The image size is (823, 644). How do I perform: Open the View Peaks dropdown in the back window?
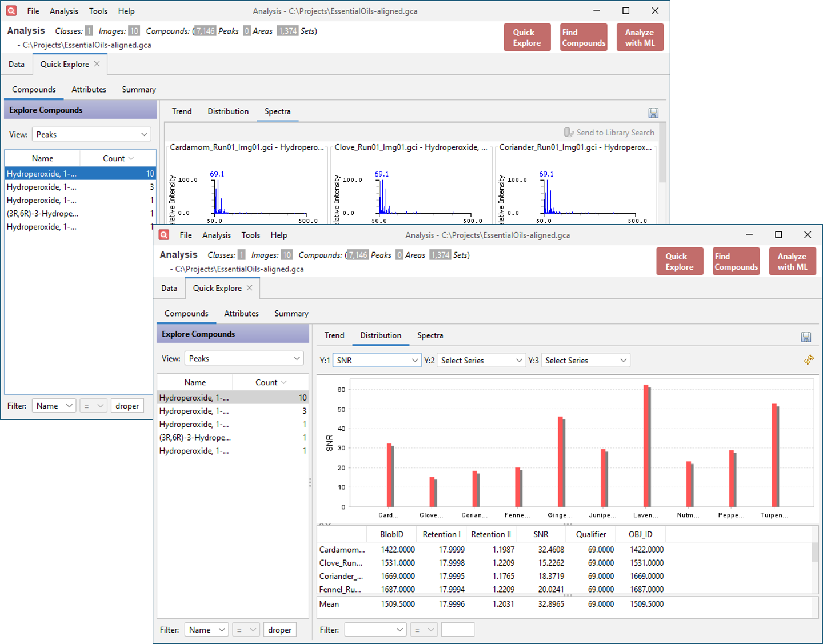(91, 134)
